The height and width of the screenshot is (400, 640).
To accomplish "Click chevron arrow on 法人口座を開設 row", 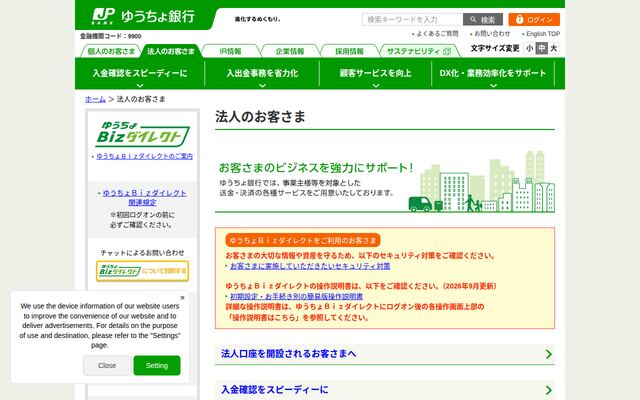I will pyautogui.click(x=549, y=354).
